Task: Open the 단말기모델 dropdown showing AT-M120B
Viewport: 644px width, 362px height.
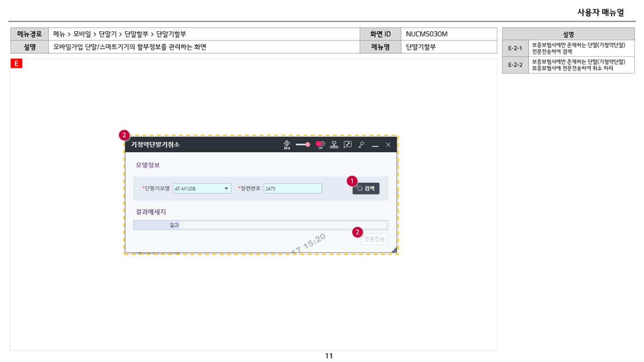Action: (202, 188)
